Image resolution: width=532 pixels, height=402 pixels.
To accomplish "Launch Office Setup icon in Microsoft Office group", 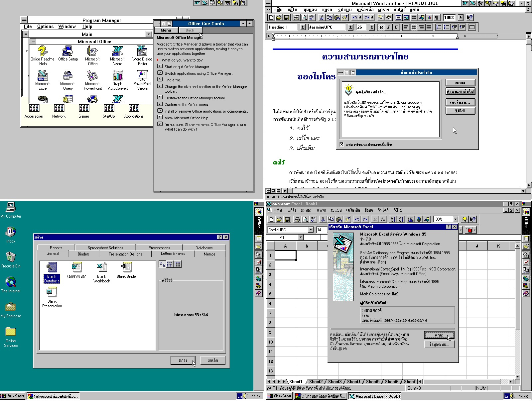I will click(68, 54).
